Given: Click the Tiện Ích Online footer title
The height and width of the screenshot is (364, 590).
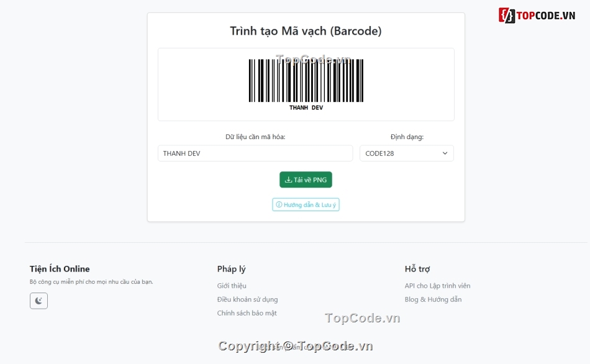Looking at the screenshot, I should coord(60,269).
